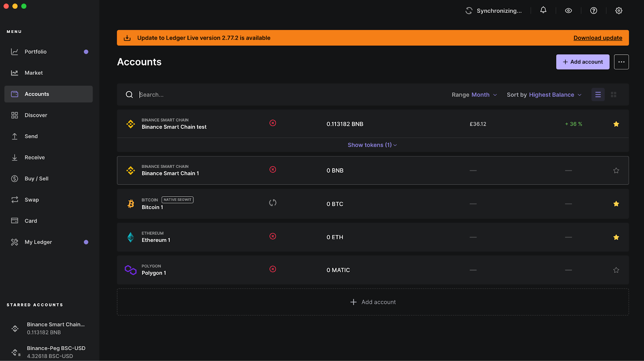Click the Download update link

598,38
